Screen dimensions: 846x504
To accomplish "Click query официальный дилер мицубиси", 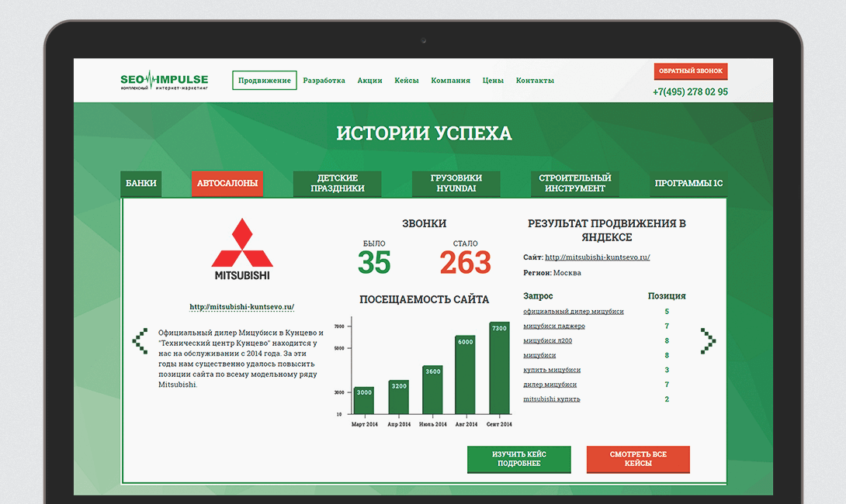I will tap(573, 312).
